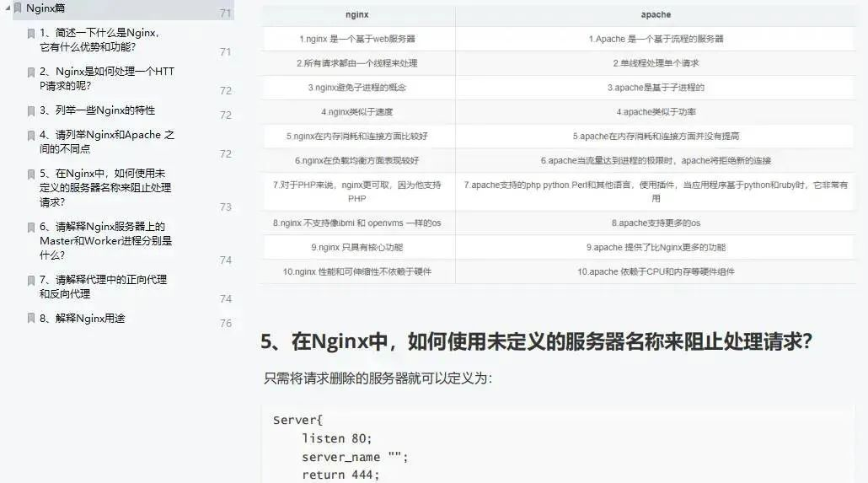Select cell 10.apache 依赖于CPU和内存等硬件组件
The height and width of the screenshot is (483, 868).
coord(656,272)
